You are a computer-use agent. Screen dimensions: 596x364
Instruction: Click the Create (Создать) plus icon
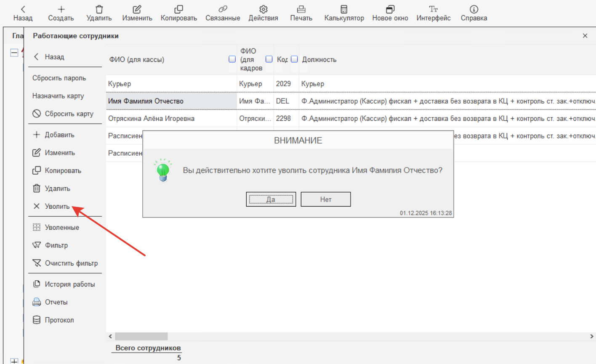pos(61,9)
